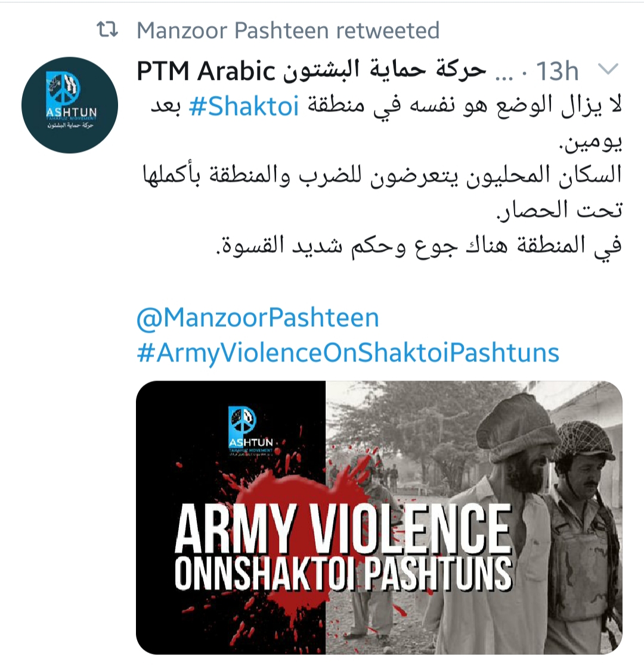
Task: Click the Pashtun logo inside the attached image
Action: click(251, 430)
